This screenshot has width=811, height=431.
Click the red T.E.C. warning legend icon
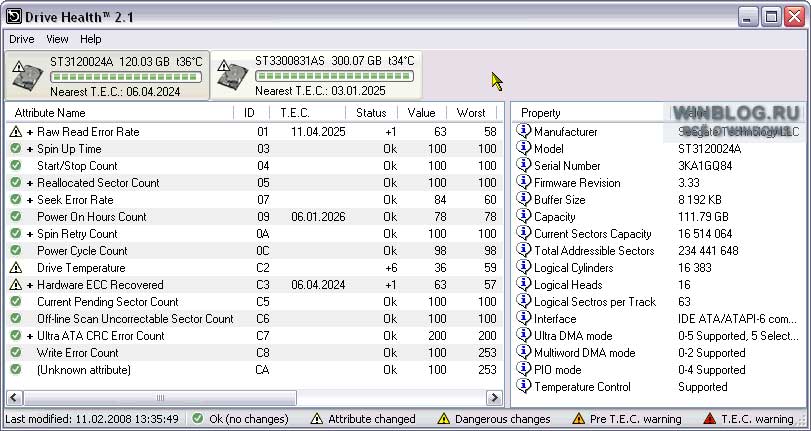tap(710, 419)
